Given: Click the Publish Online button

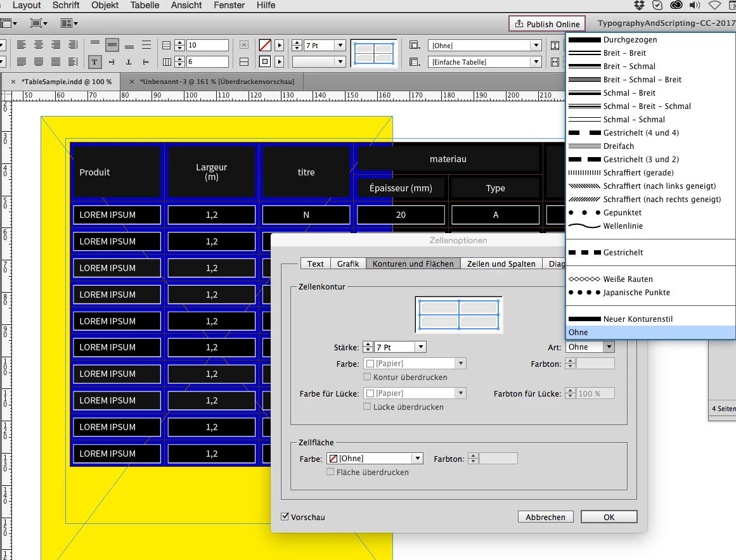Looking at the screenshot, I should (x=547, y=24).
